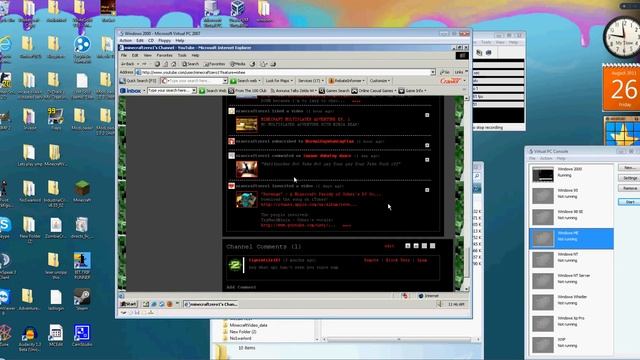The image size is (640, 360).
Task: Click the Home icon in IE toolbar
Action: tap(173, 64)
